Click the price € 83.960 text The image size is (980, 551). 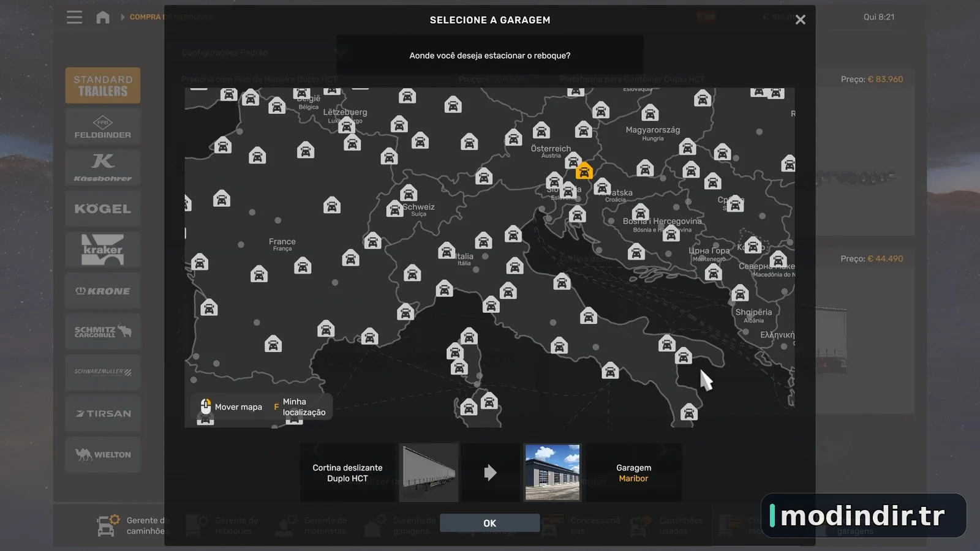(x=885, y=79)
